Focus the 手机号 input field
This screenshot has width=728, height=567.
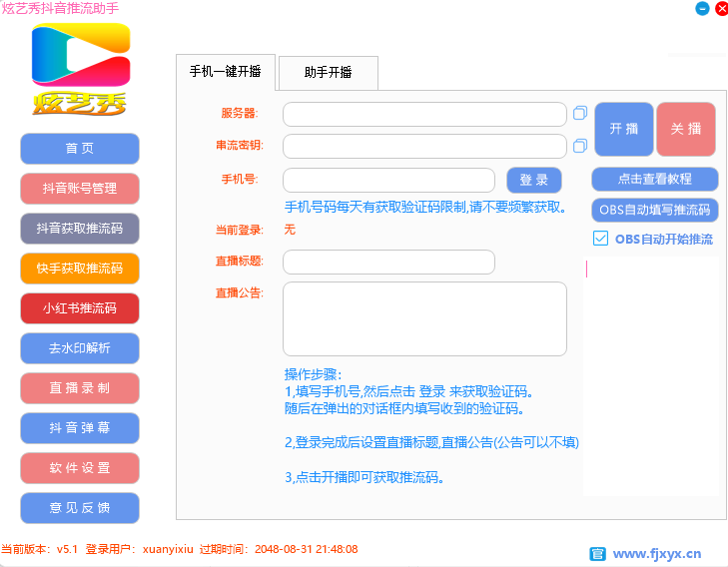point(388,180)
